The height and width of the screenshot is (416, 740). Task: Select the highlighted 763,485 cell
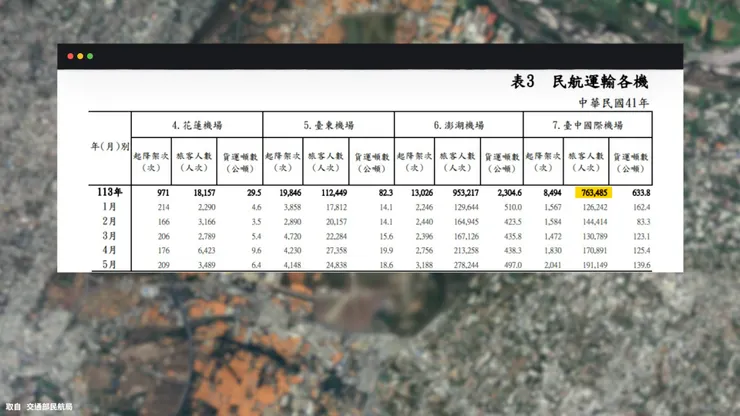point(594,193)
